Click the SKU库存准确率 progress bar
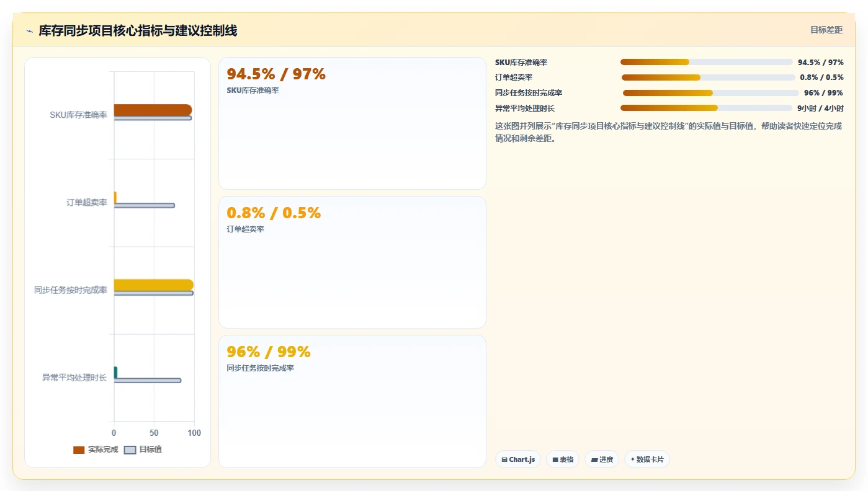 tap(706, 62)
